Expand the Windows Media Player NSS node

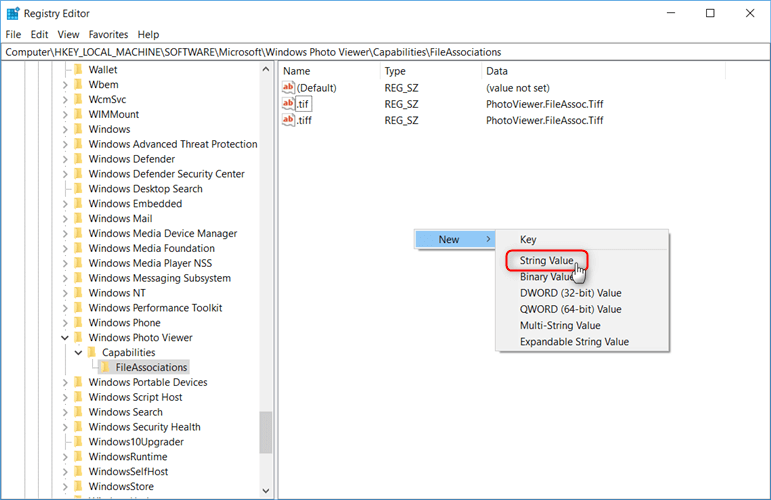coord(65,263)
